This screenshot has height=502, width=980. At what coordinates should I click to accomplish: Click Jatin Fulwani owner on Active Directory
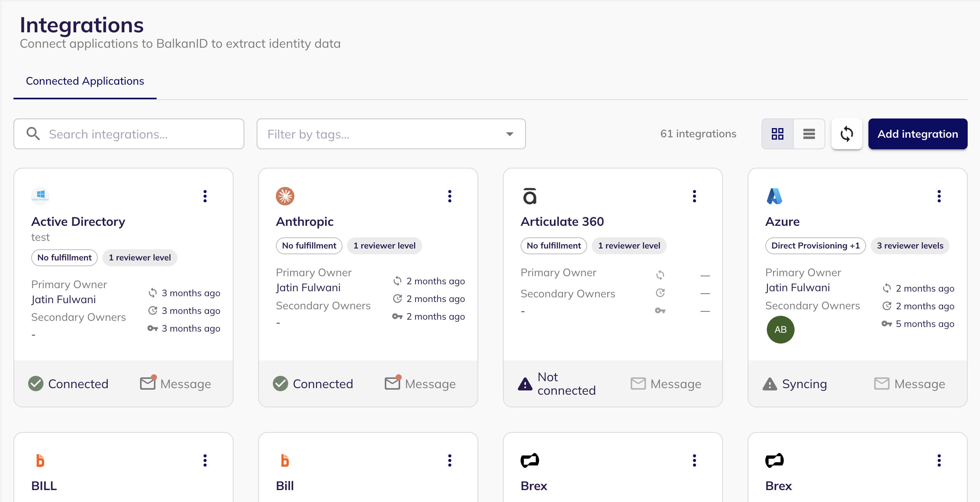tap(63, 300)
